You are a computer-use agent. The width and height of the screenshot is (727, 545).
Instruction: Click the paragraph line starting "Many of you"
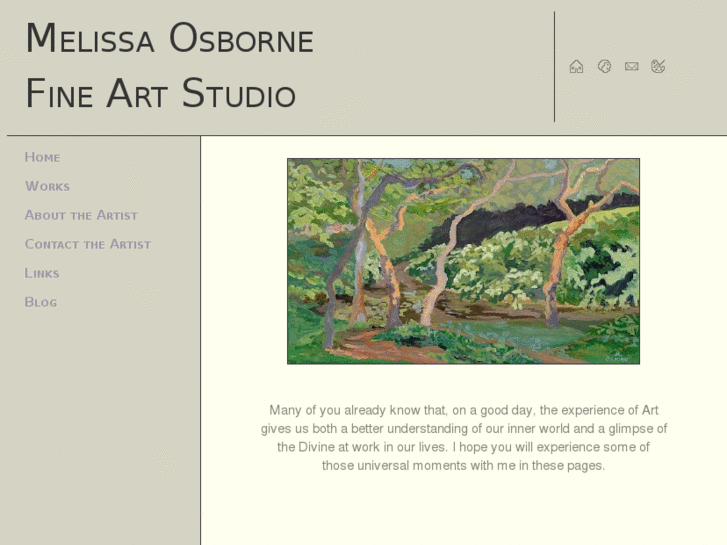click(463, 410)
